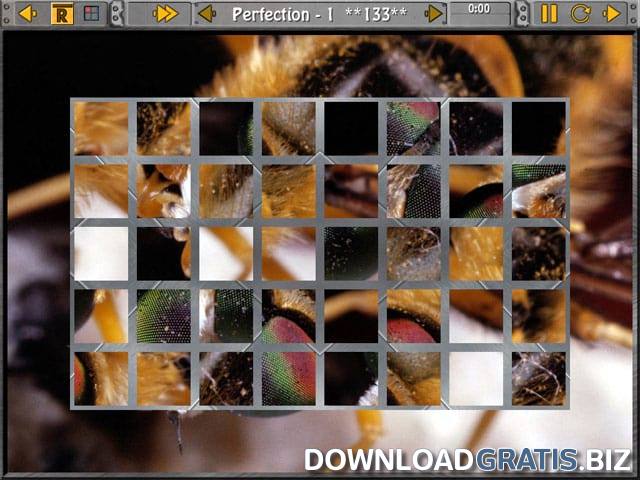This screenshot has width=640, height=480.
Task: Select the bottom-right puzzle tile
Action: (538, 378)
